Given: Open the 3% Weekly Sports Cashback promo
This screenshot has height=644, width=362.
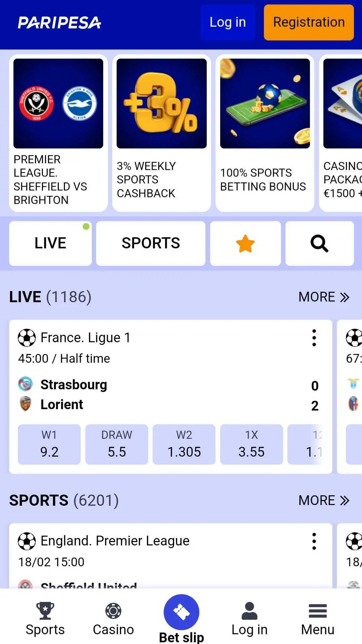Looking at the screenshot, I should [x=162, y=133].
